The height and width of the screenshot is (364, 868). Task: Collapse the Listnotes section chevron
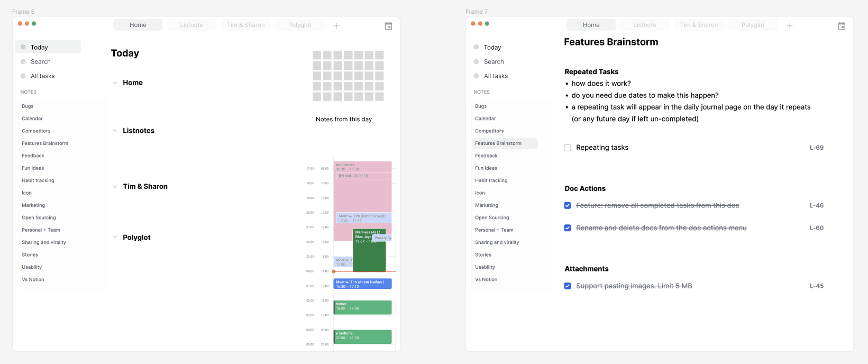click(115, 131)
